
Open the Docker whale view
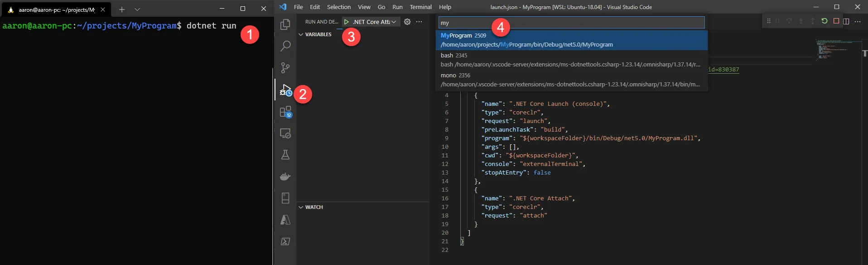[x=285, y=176]
